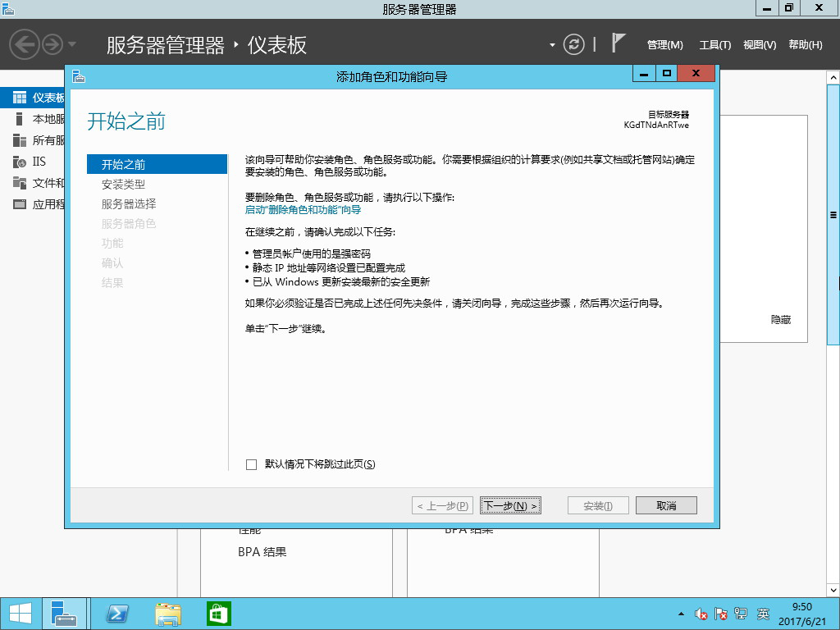Enable 默认情况下将跳过此页 checkbox
Viewport: 840px width, 630px height.
click(249, 463)
